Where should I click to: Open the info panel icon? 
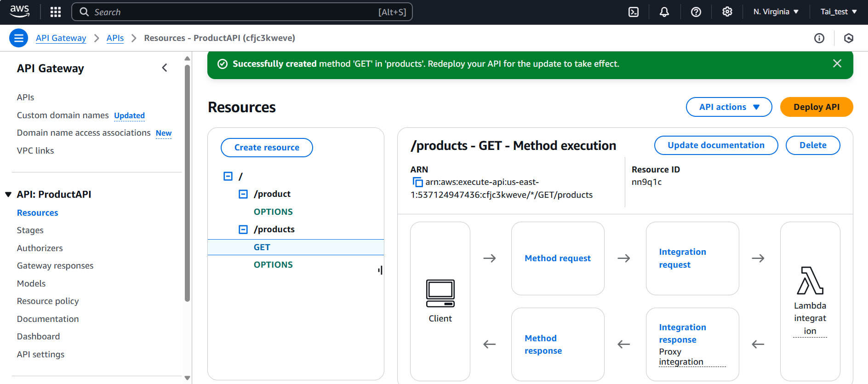(x=819, y=38)
